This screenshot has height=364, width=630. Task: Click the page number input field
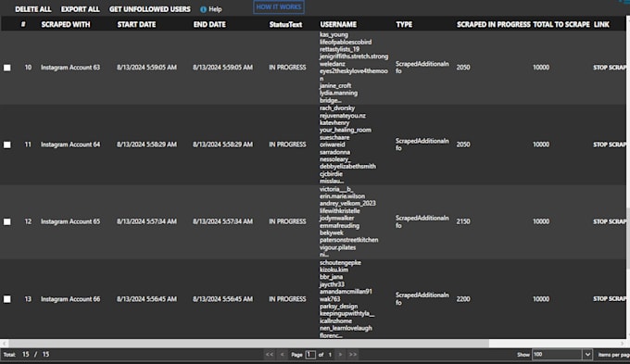310,355
